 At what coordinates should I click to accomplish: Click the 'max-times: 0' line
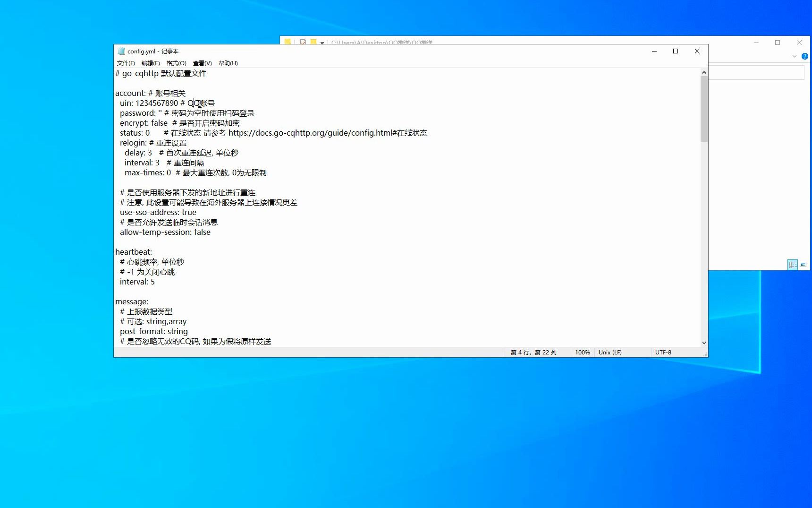(195, 172)
